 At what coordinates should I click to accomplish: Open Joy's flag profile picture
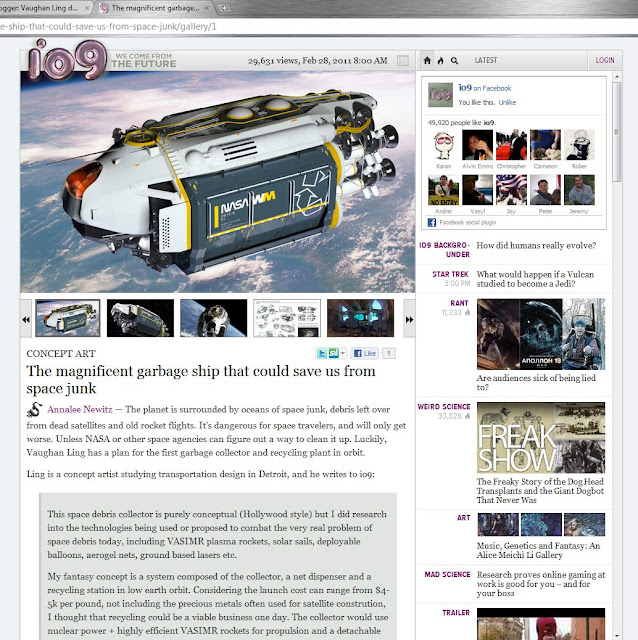511,190
